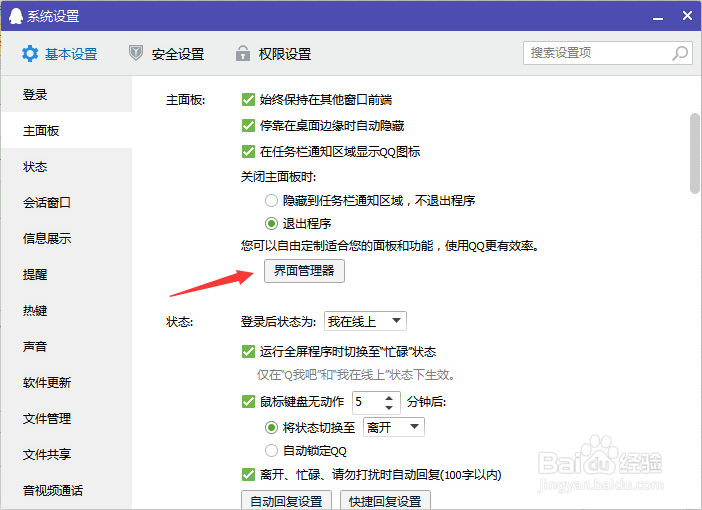This screenshot has height=510, width=702.
Task: Switch to the 权限设置 tab
Action: pos(274,54)
